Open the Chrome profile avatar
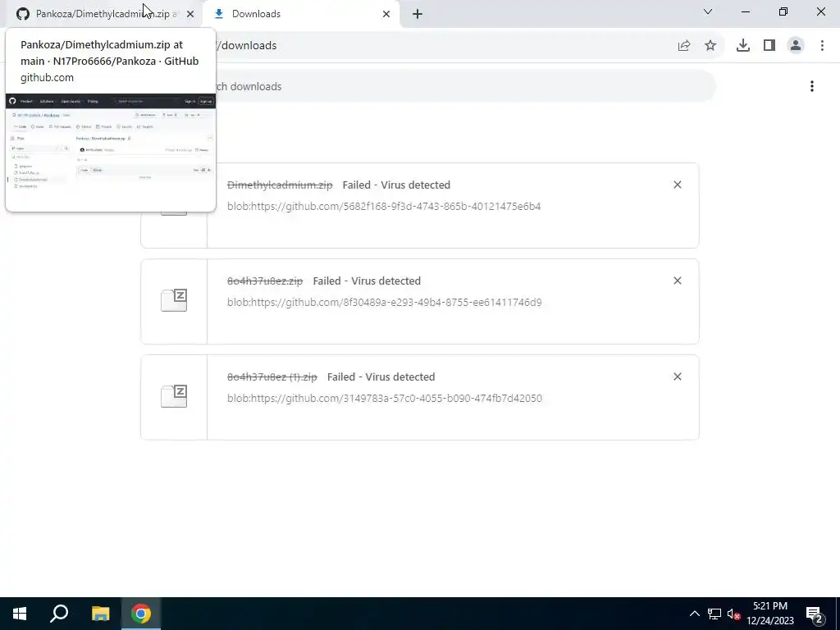Viewport: 840px width, 630px height. (796, 46)
